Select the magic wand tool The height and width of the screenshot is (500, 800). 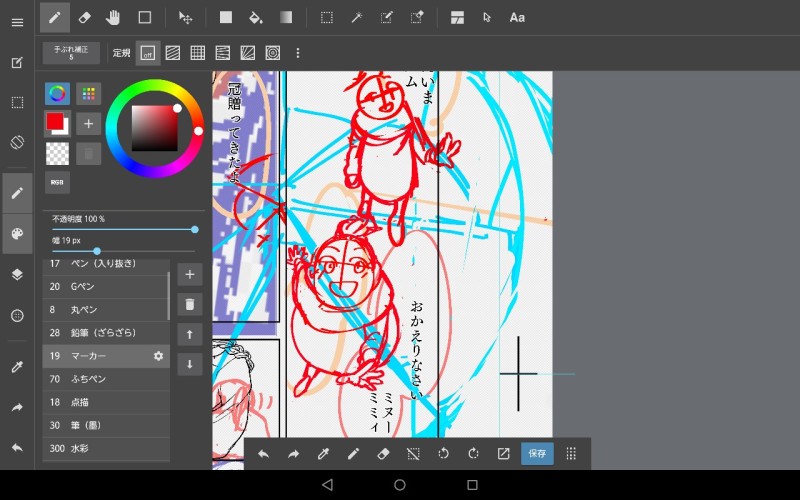coord(356,18)
